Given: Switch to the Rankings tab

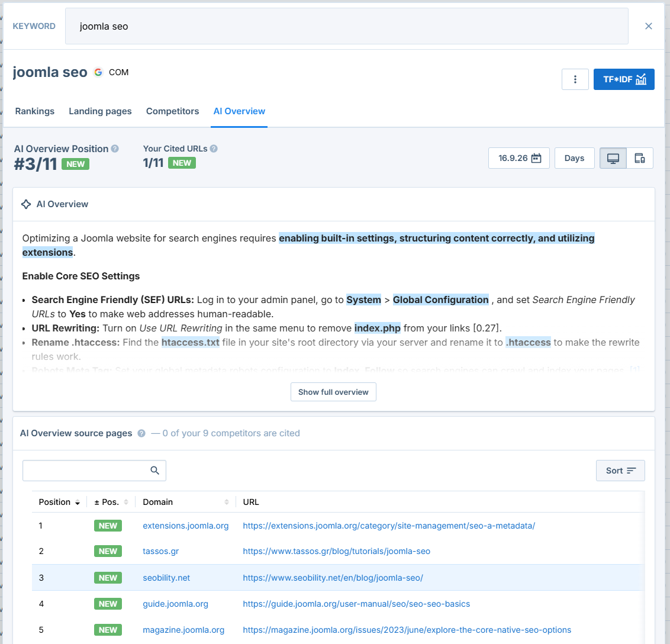Looking at the screenshot, I should tap(34, 111).
